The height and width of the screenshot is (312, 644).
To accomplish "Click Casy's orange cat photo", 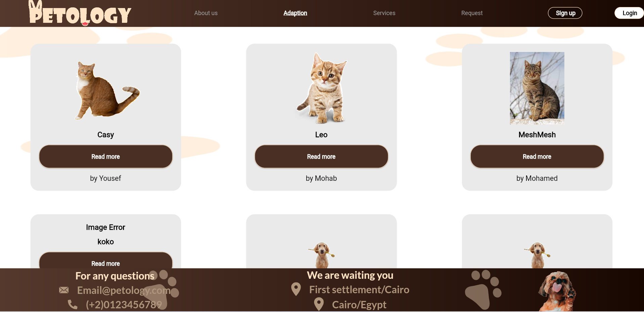I will 107,90.
